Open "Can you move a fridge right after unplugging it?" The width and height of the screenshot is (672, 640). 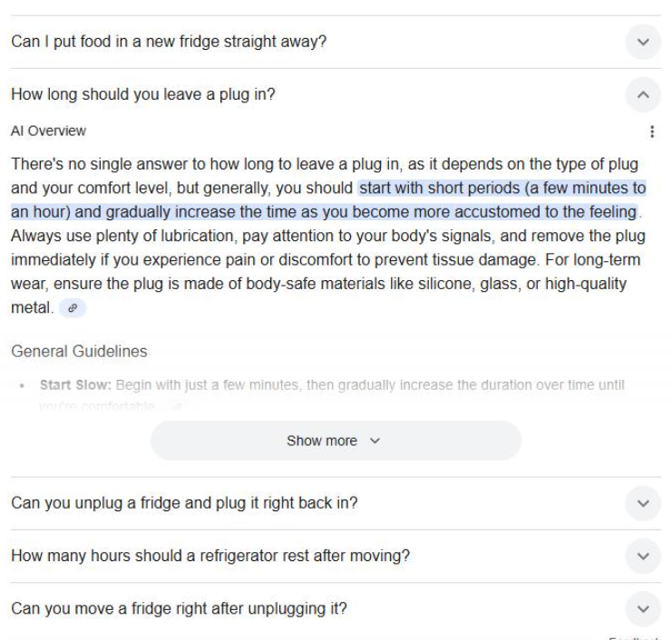[x=179, y=608]
